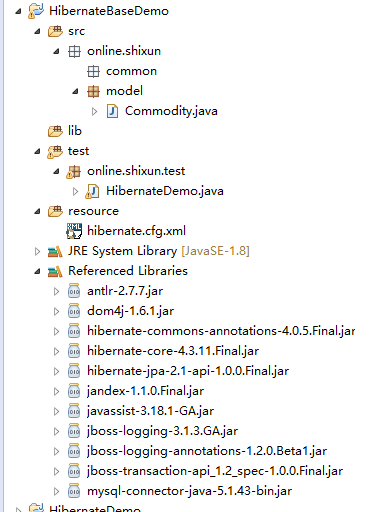The image size is (389, 512).
Task: Click the jandex-1.1.0.Final.jar jar icon
Action: [74, 391]
